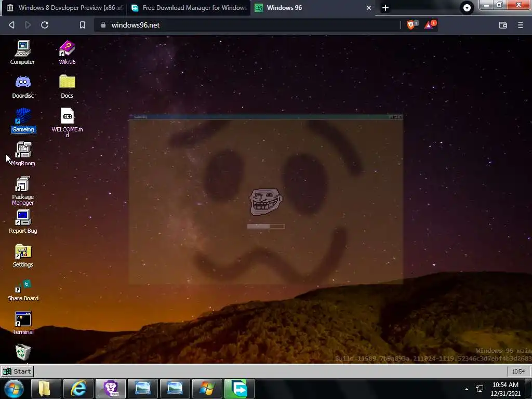This screenshot has height=399, width=532.
Task: Open the browser hamburger menu
Action: coord(520,25)
